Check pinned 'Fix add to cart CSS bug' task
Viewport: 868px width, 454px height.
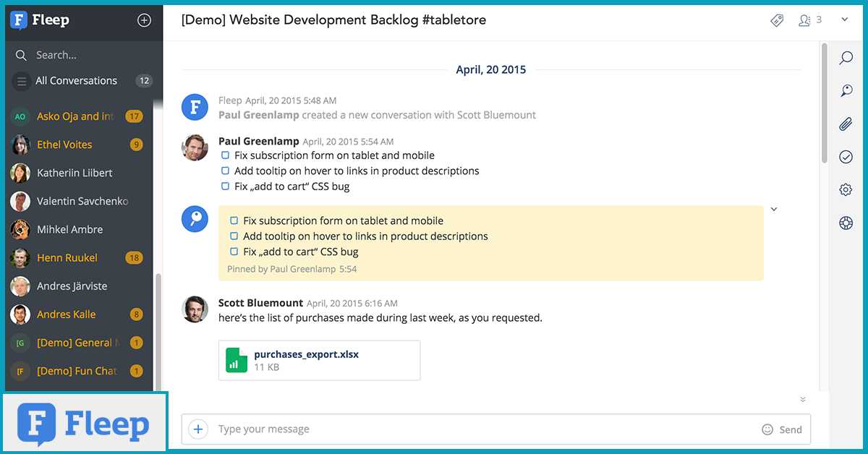click(x=234, y=252)
